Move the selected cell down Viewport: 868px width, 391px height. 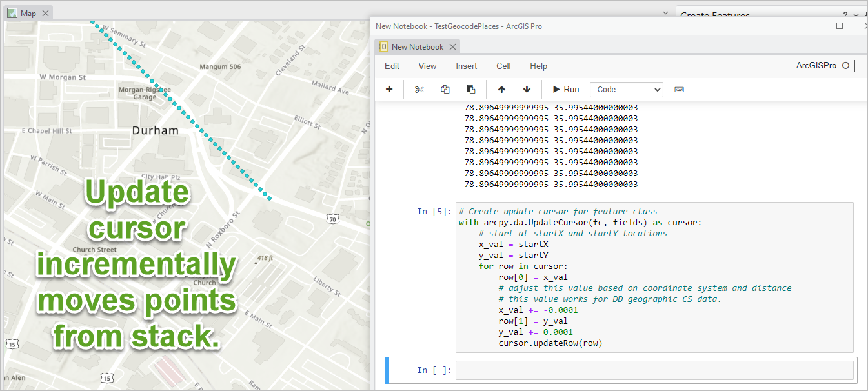(527, 89)
